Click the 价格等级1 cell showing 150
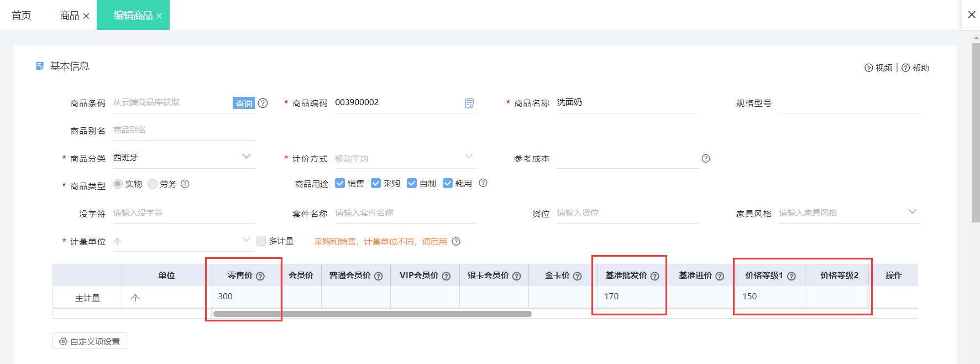 pos(770,297)
